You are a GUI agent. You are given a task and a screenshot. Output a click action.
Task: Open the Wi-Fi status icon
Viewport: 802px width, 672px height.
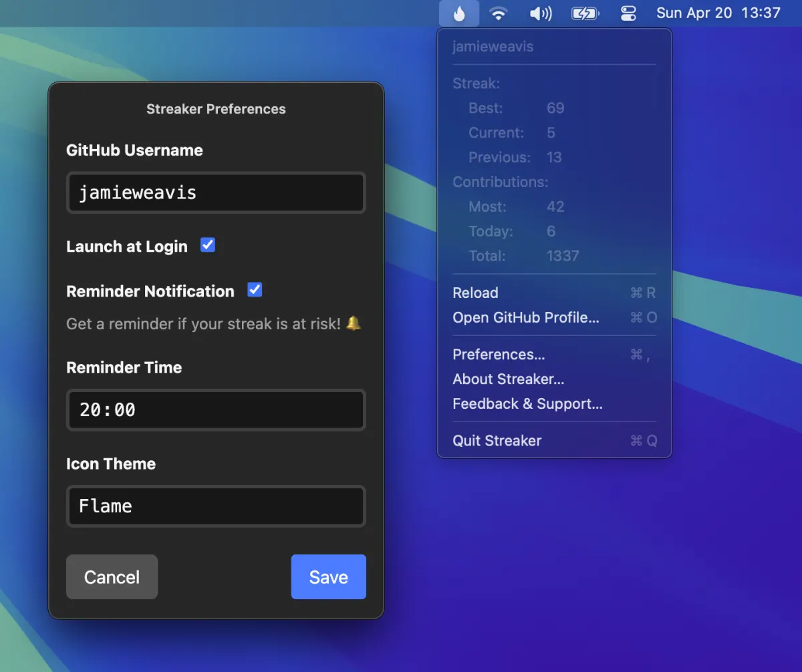[498, 13]
